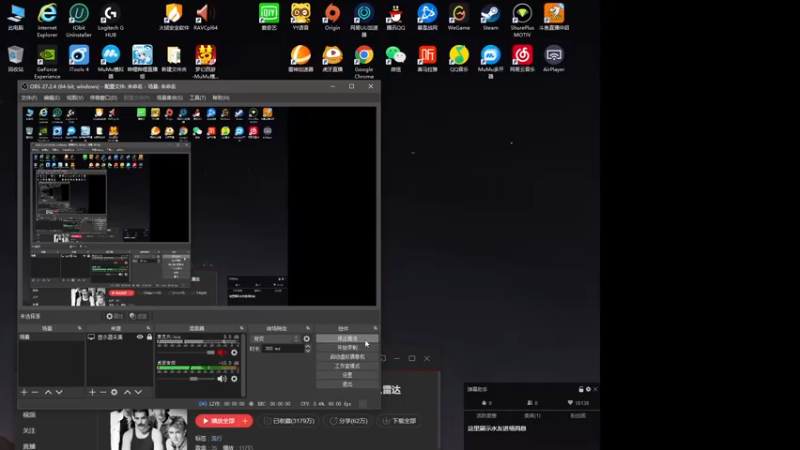Open the WeGame desktop shortcut
This screenshot has width=800, height=450.
pos(459,17)
